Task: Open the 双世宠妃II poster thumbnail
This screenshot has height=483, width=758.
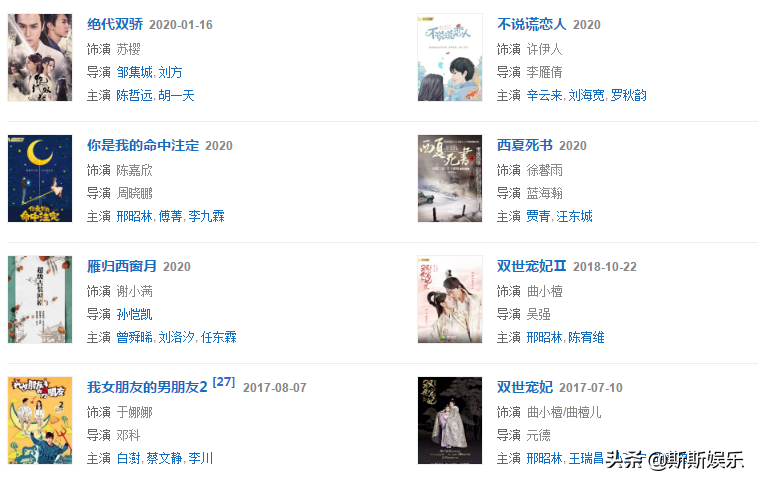Action: [x=450, y=299]
